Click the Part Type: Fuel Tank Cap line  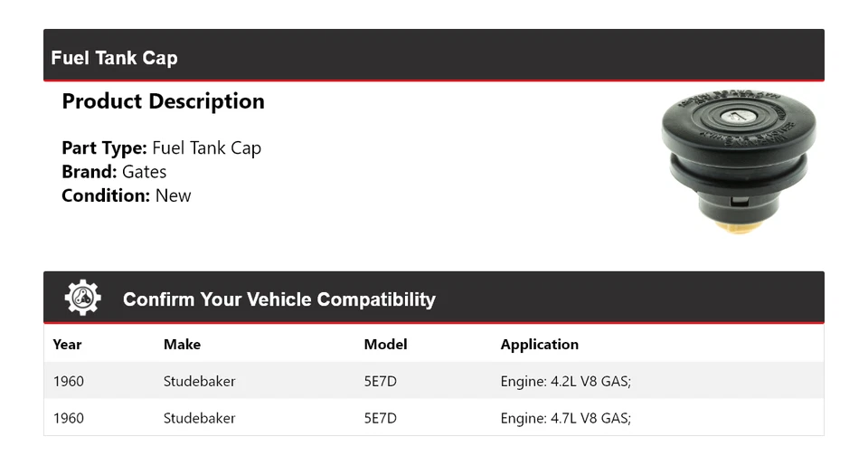click(x=161, y=148)
